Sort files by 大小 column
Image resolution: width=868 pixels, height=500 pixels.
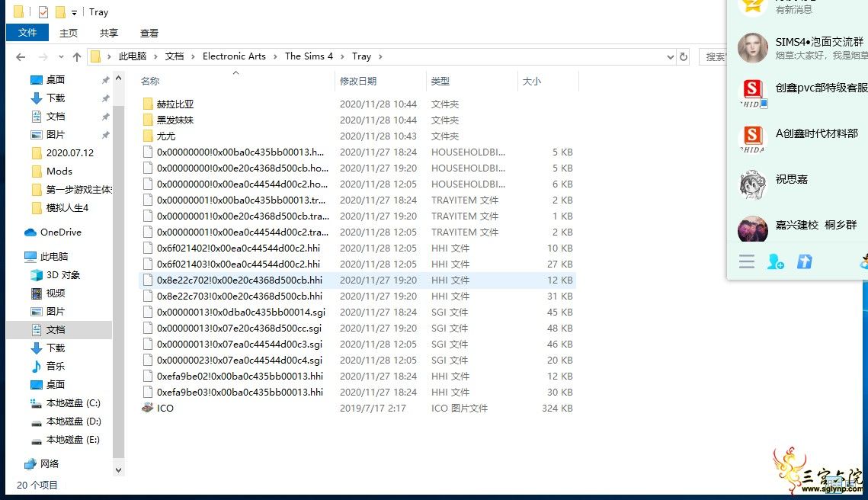coord(531,82)
